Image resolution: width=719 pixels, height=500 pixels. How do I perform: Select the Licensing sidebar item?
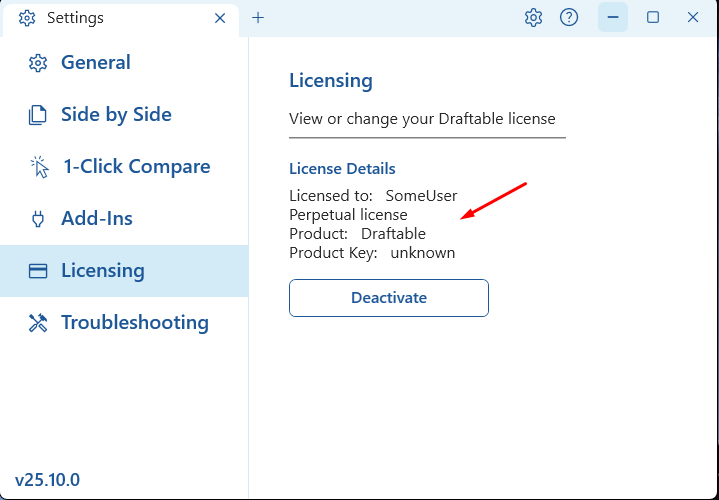(x=124, y=271)
